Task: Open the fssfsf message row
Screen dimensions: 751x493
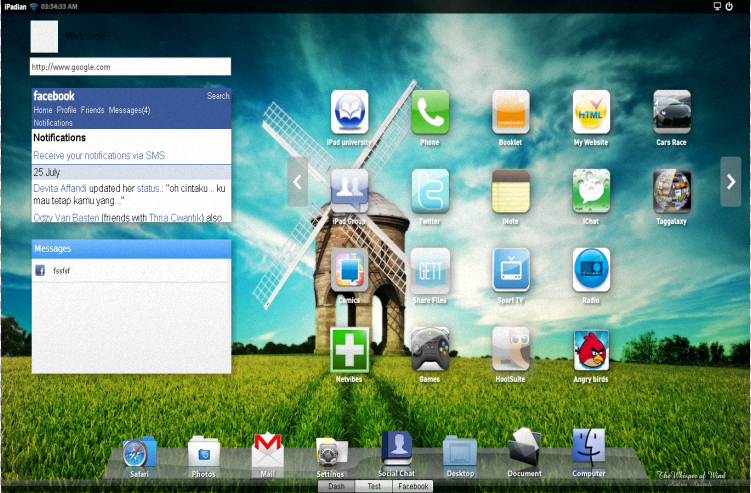Action: coord(131,271)
